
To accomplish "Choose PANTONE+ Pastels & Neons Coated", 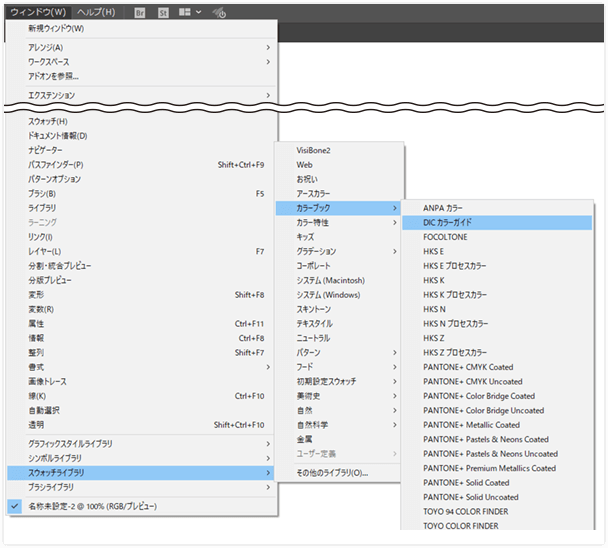I will point(497,439).
